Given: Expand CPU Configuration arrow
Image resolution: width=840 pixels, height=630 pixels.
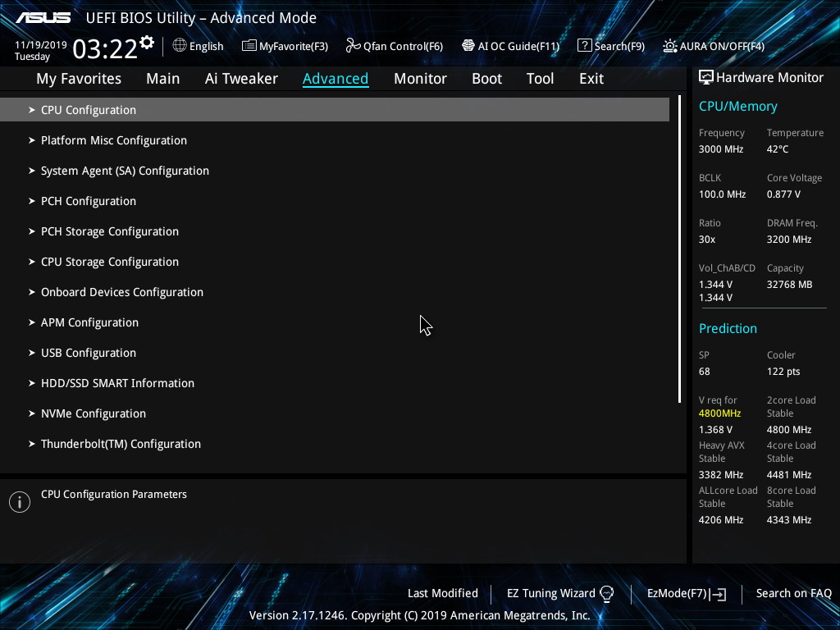Looking at the screenshot, I should 32,110.
